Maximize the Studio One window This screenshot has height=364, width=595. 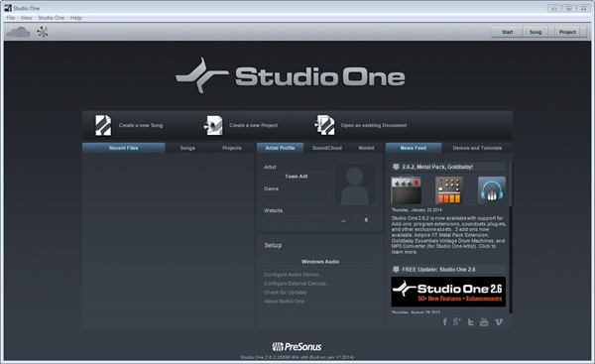[569, 8]
